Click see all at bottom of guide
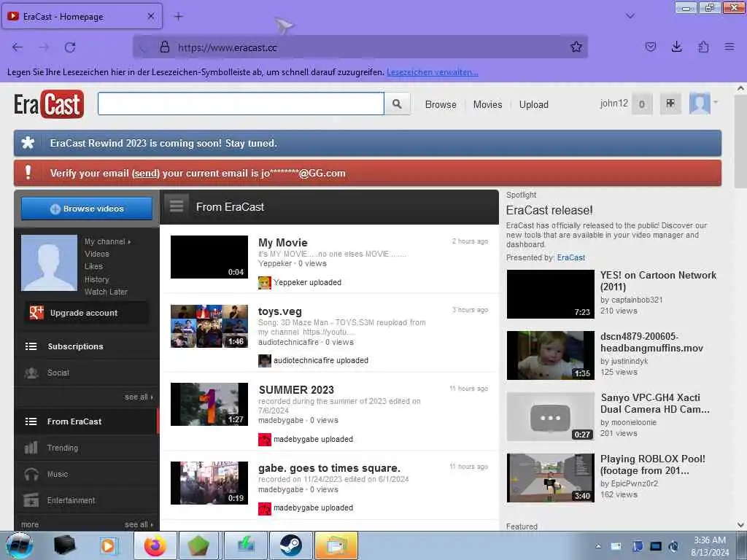The image size is (747, 560). click(x=139, y=524)
